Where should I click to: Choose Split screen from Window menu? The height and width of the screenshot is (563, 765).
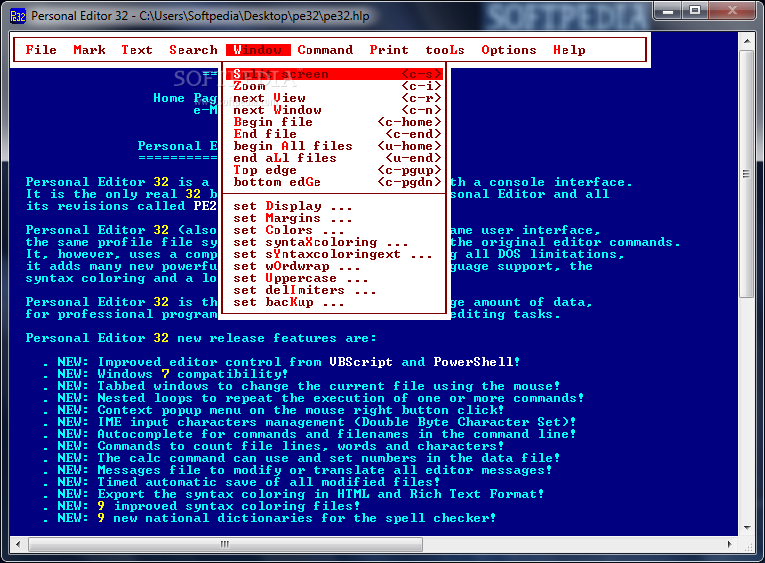click(x=334, y=74)
